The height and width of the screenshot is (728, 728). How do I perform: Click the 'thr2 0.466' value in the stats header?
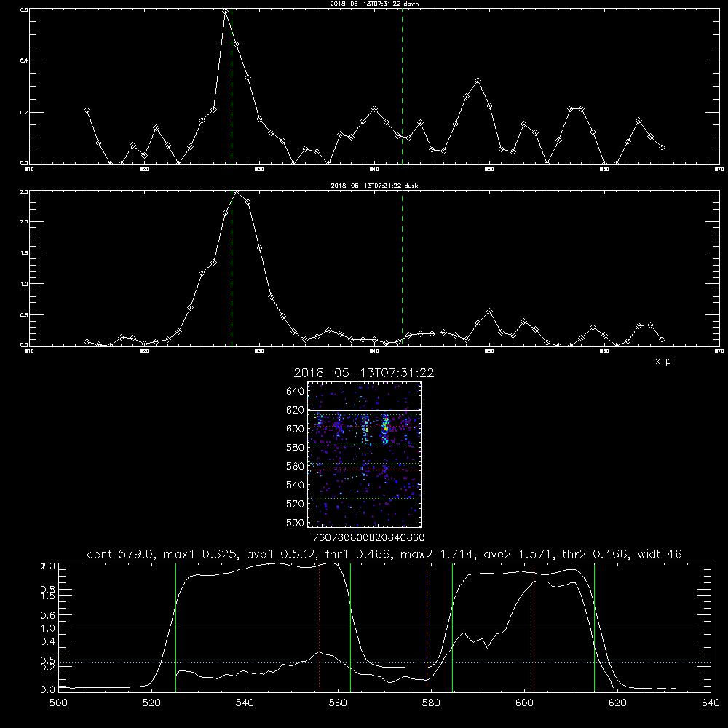pyautogui.click(x=595, y=554)
